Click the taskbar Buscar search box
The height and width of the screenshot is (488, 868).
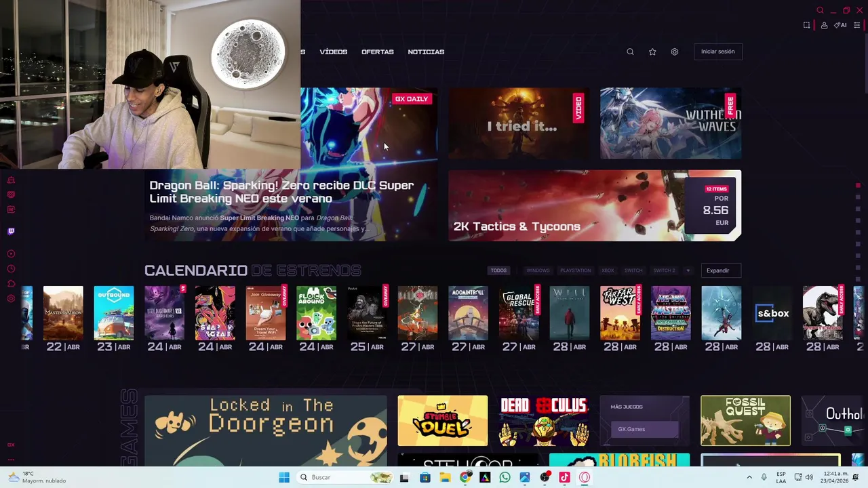pos(346,477)
